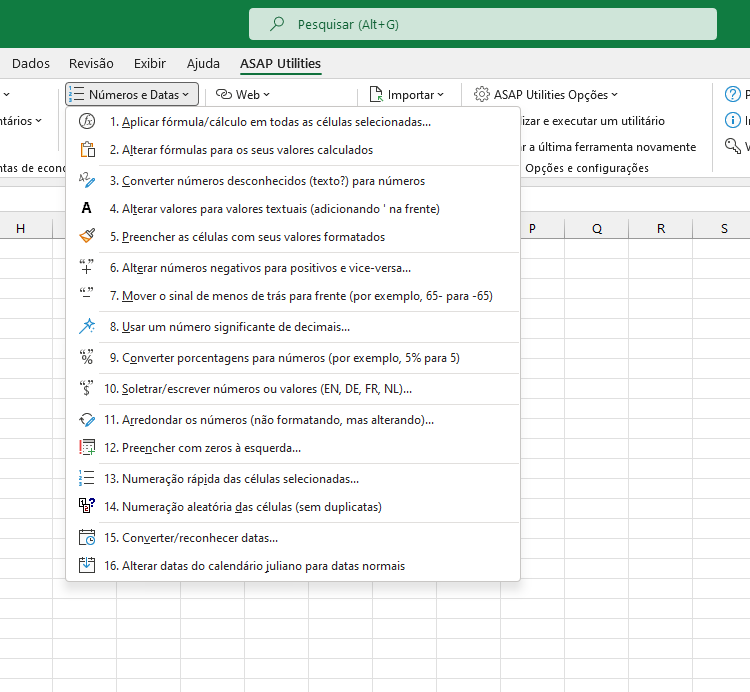
Task: Go to the Ajuda tab
Action: (x=203, y=64)
